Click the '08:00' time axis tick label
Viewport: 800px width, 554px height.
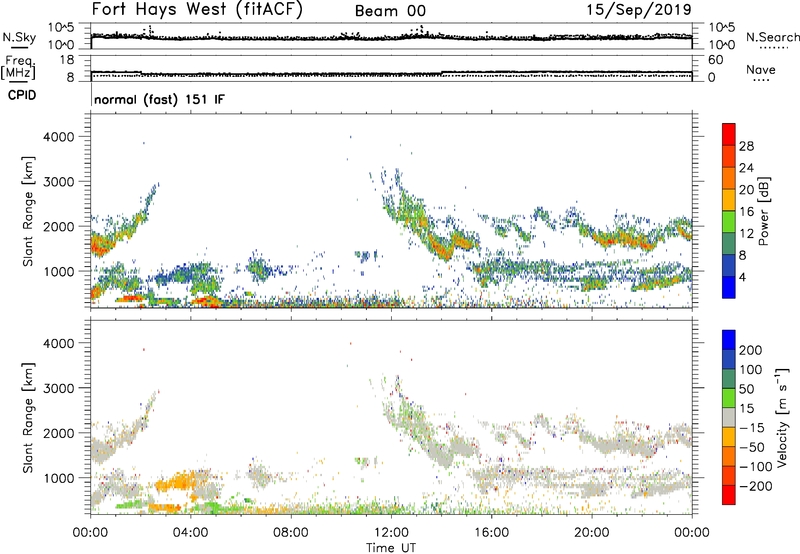coord(291,533)
